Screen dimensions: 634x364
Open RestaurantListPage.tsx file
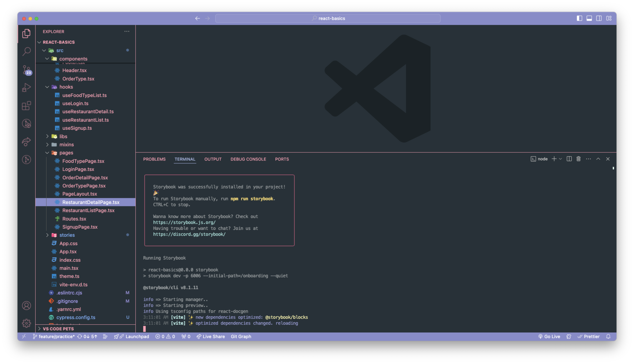(88, 211)
